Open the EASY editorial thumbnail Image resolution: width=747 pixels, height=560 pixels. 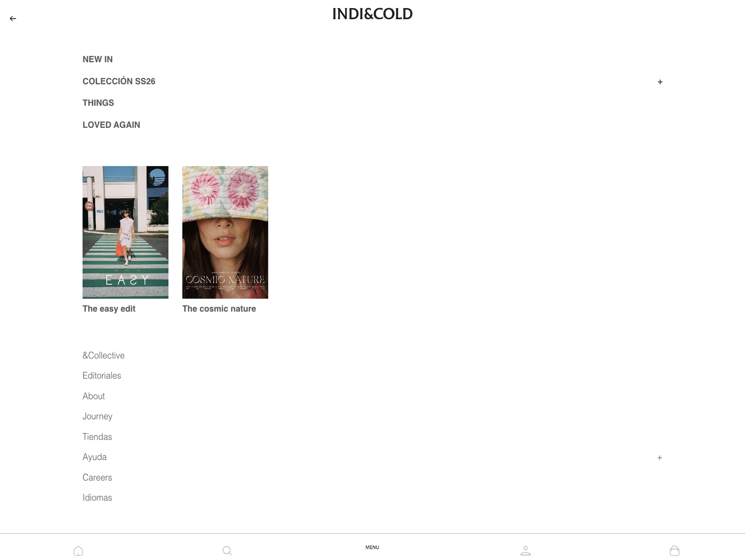[x=126, y=233]
